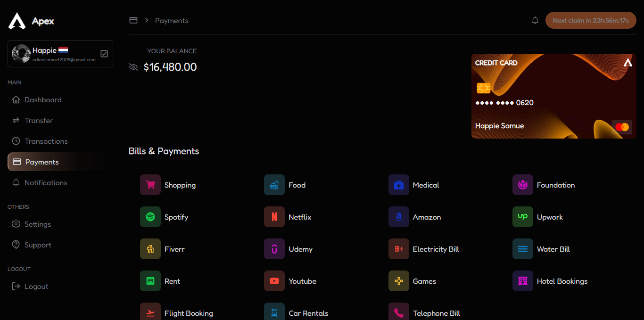Screen dimensions: 644x320
Task: Click the Fiverr icon tile
Action: point(150,249)
